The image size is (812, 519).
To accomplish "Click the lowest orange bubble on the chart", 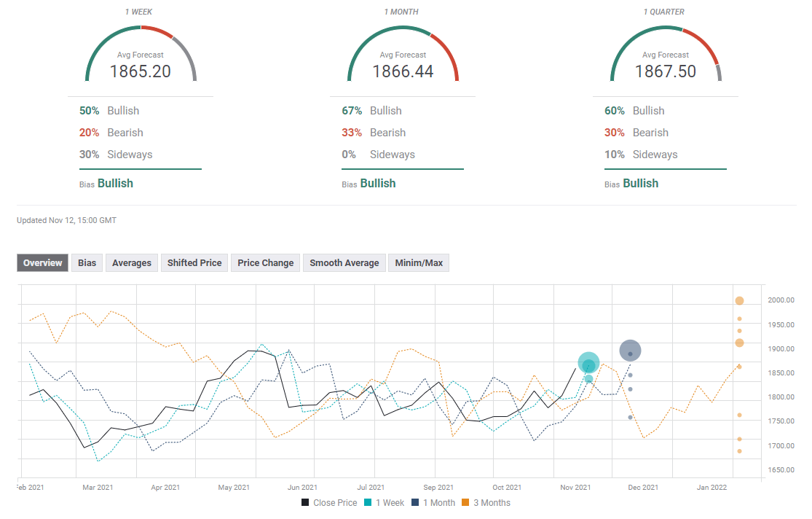I will (739, 451).
